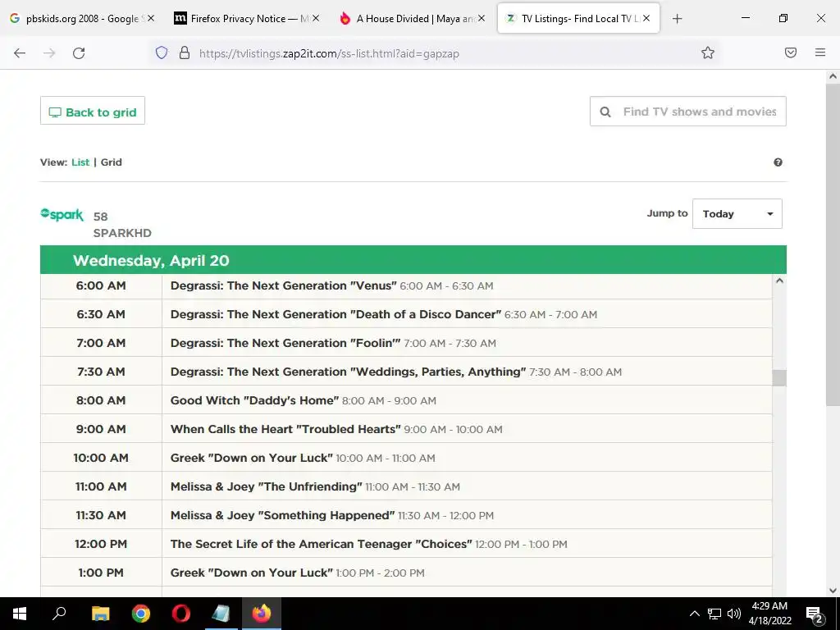The width and height of the screenshot is (840, 630).
Task: Click the 6:00 AM time cell
Action: click(101, 285)
